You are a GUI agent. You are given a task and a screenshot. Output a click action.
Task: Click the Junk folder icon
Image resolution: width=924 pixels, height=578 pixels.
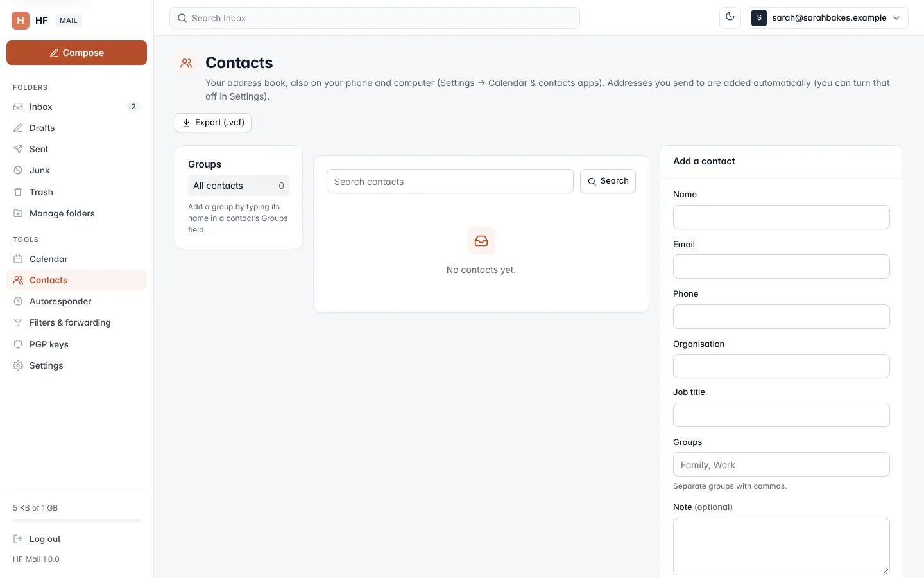point(18,170)
